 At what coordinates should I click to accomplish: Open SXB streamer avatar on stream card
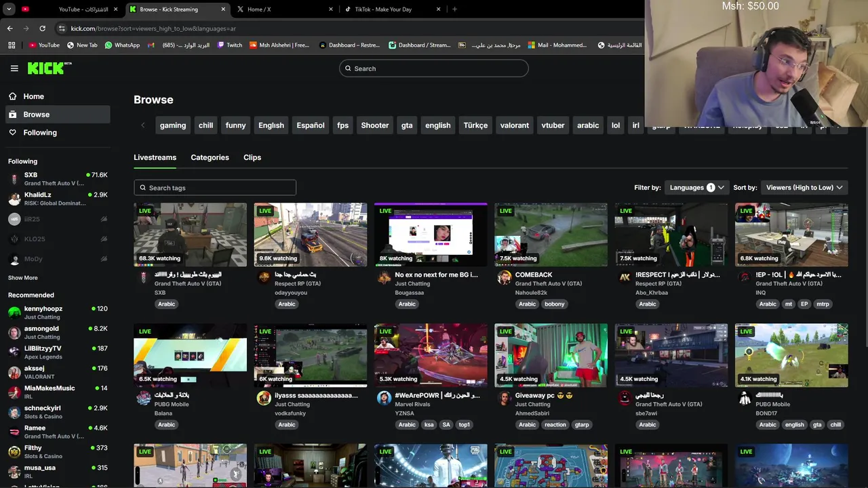[143, 278]
